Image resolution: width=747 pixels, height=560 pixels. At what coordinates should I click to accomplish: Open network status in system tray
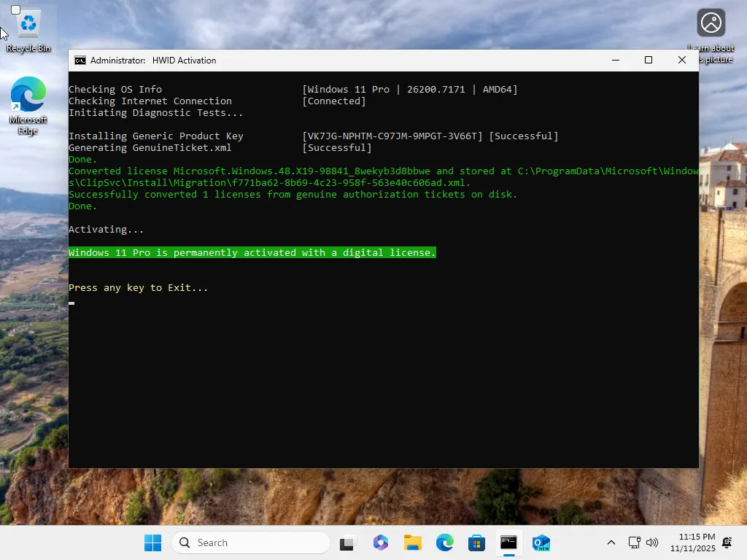click(634, 542)
